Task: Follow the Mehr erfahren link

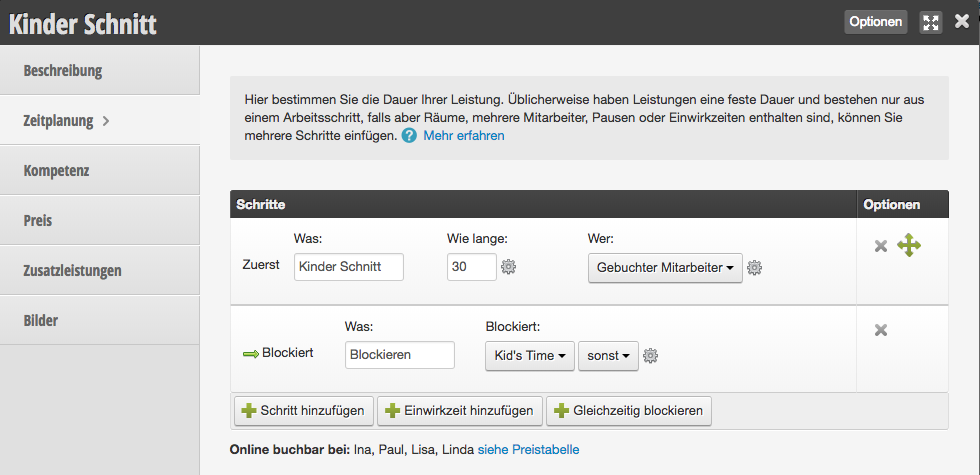Action: (x=464, y=136)
